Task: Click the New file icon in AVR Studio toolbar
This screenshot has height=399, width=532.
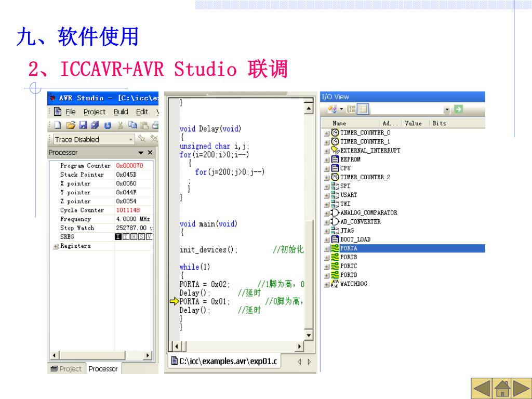Action: coord(58,125)
